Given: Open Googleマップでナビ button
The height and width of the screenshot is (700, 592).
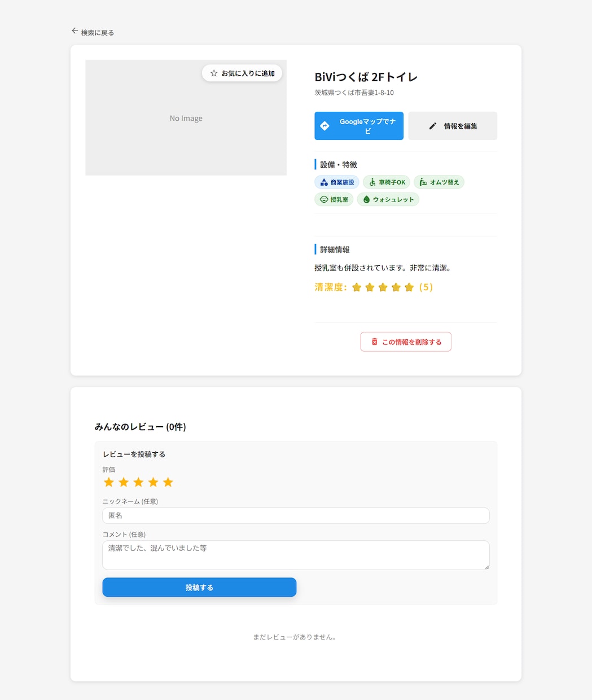Looking at the screenshot, I should (359, 126).
